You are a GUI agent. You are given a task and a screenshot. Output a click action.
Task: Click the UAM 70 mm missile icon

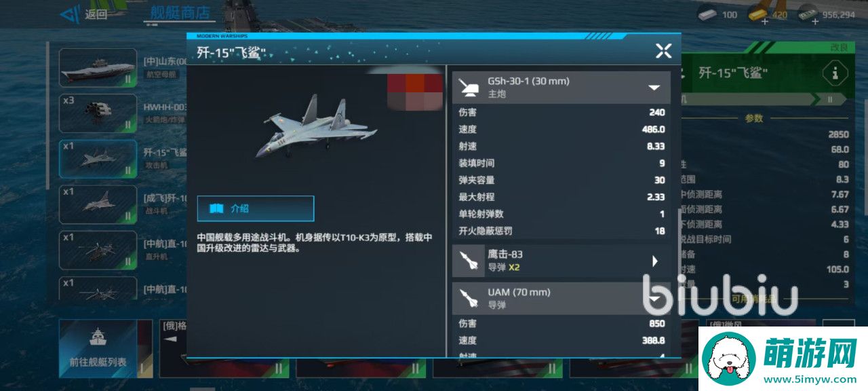point(468,299)
